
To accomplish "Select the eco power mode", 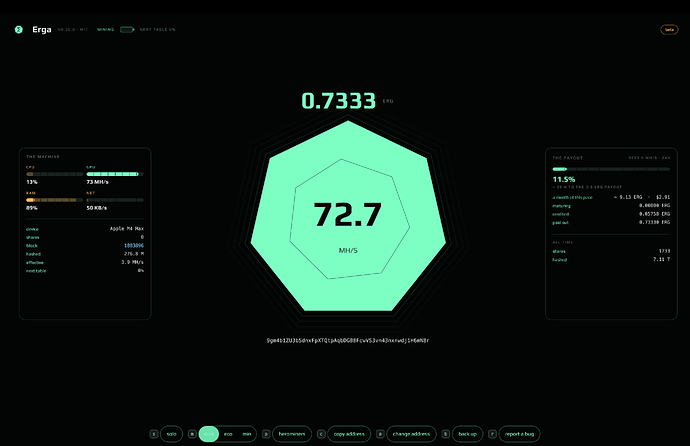I will click(x=228, y=434).
